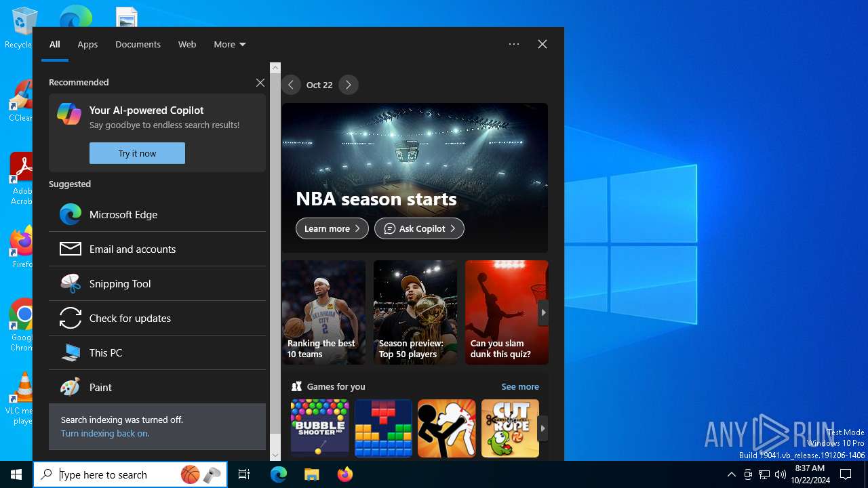868x488 pixels.
Task: Dismiss the Recommended section
Action: (260, 83)
